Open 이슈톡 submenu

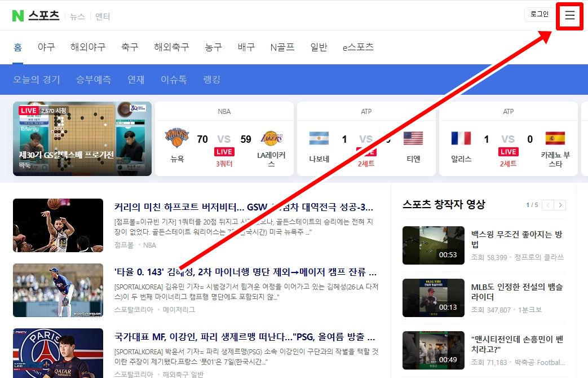coord(174,80)
